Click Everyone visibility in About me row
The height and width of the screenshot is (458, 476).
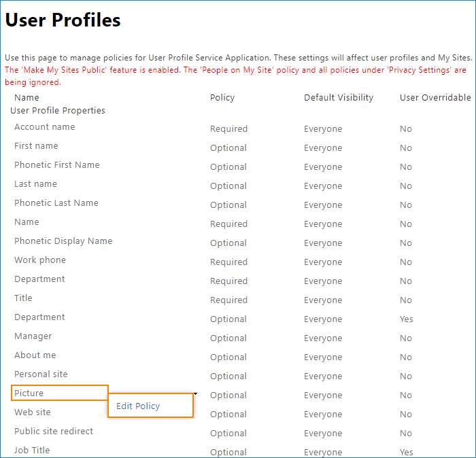pos(323,357)
